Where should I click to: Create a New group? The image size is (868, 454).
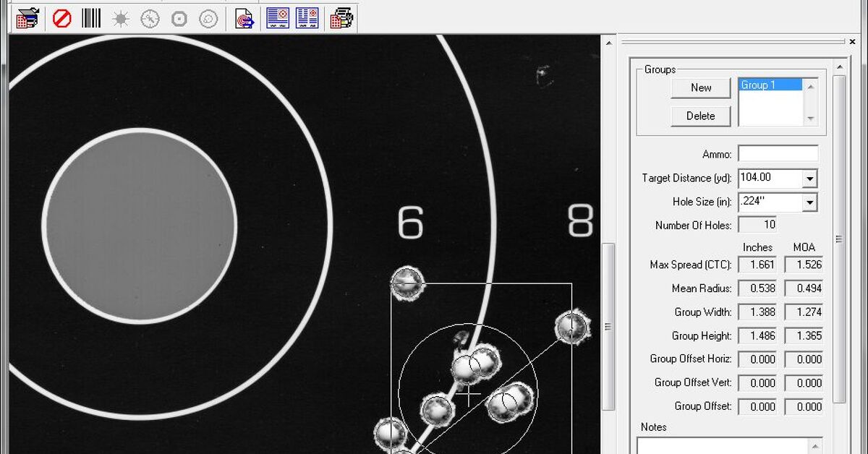699,87
